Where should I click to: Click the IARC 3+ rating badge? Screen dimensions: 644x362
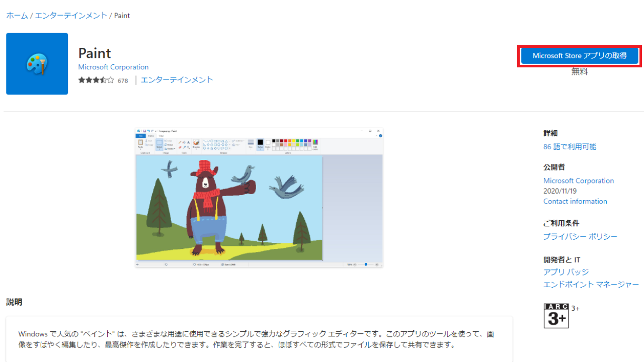point(556,316)
